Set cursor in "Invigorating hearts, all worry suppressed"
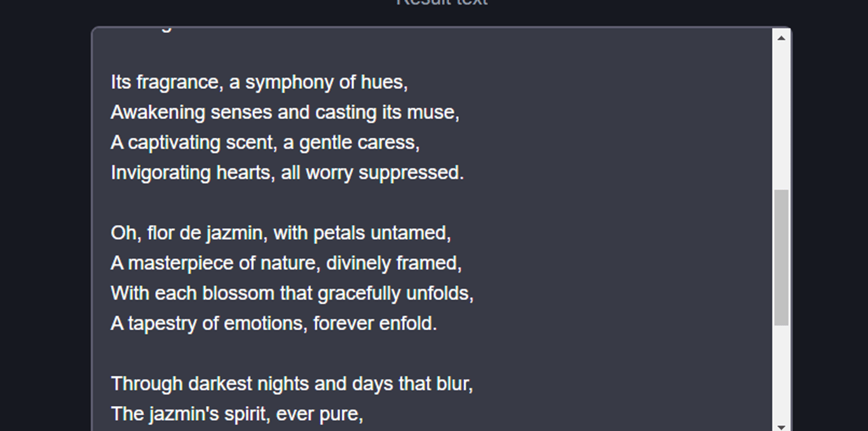Viewport: 868px width, 431px height. 287,173
